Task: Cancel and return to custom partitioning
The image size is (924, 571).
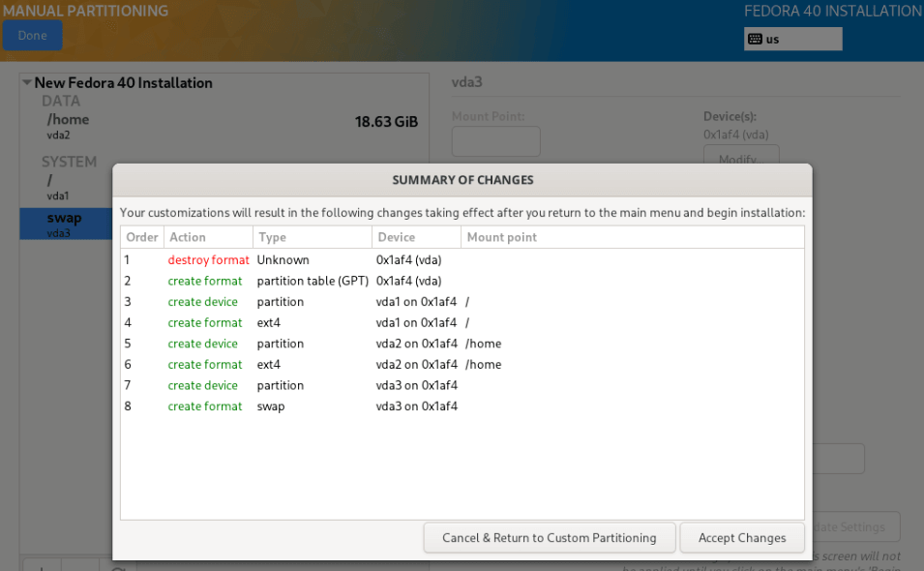Action: click(x=550, y=537)
